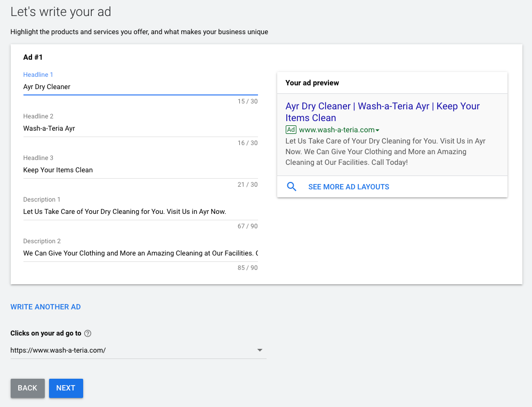Viewport: 532px width, 407px height.
Task: Open the arrow next to www.wash-a-teria.com
Action: click(377, 130)
